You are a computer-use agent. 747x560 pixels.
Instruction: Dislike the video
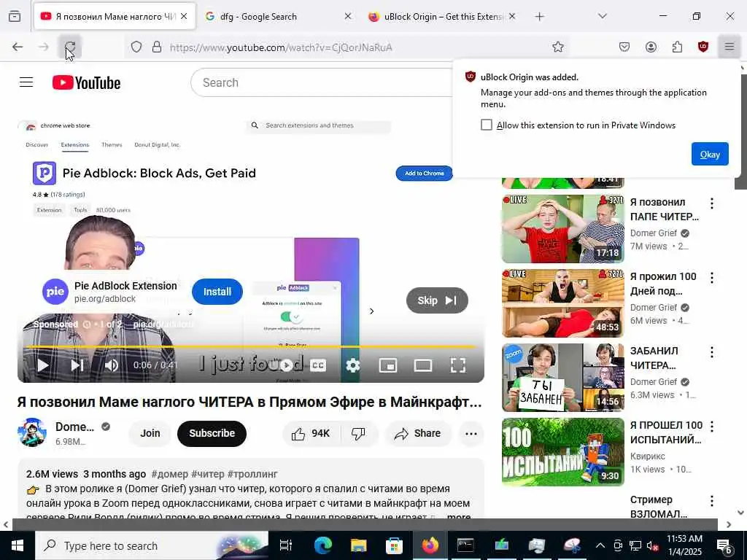coord(358,433)
